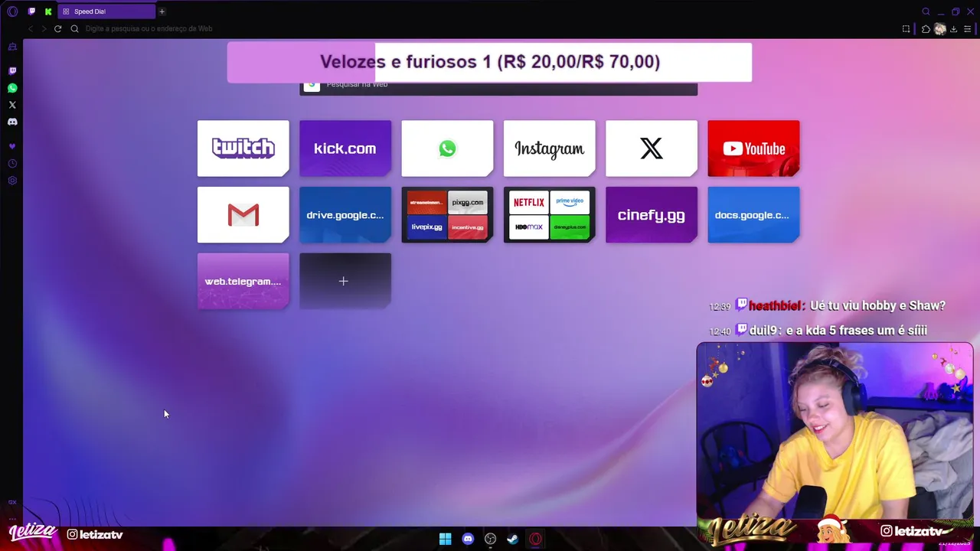Open Opera GX from the taskbar
The width and height of the screenshot is (980, 551).
[536, 539]
